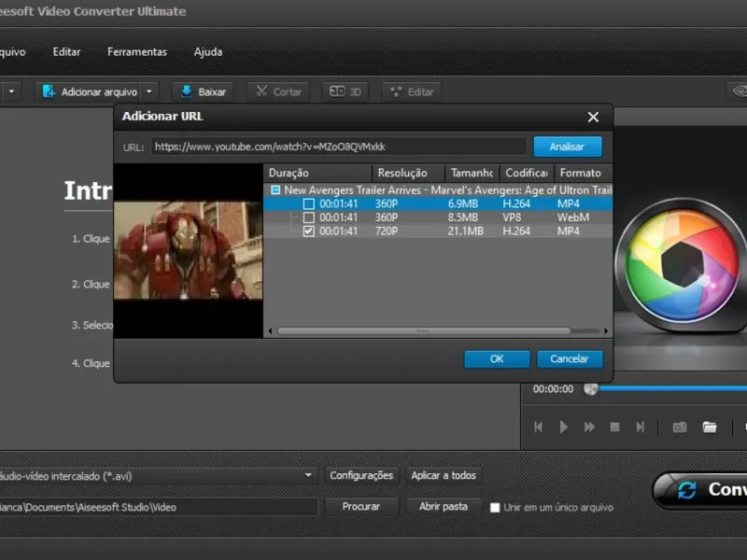The width and height of the screenshot is (747, 560).
Task: Click the Cortar scissors tool
Action: (x=277, y=91)
